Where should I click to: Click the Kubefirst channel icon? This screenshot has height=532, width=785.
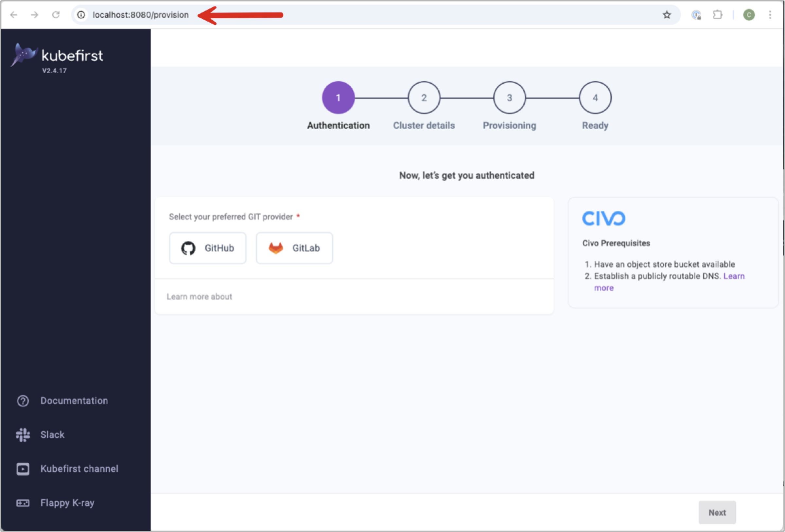[21, 469]
